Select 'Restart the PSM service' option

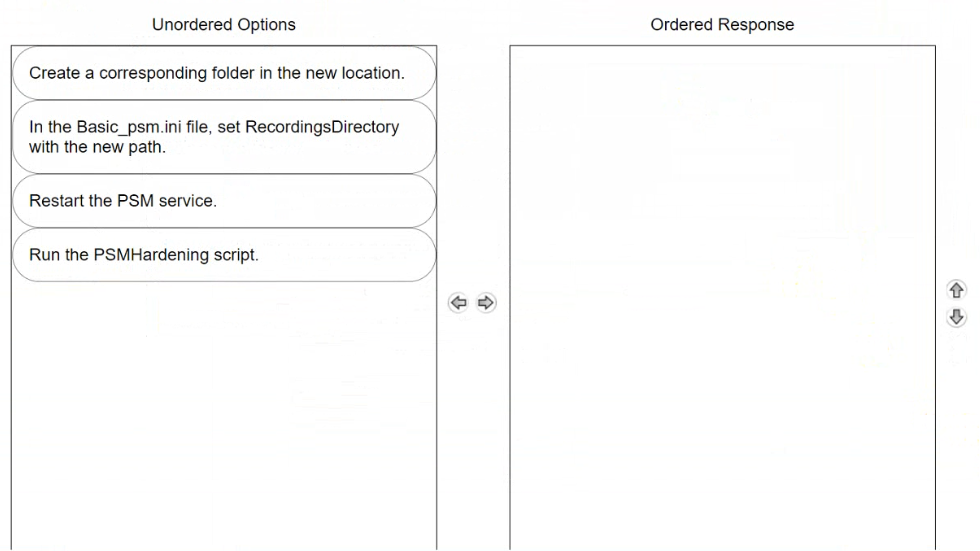[x=224, y=201]
